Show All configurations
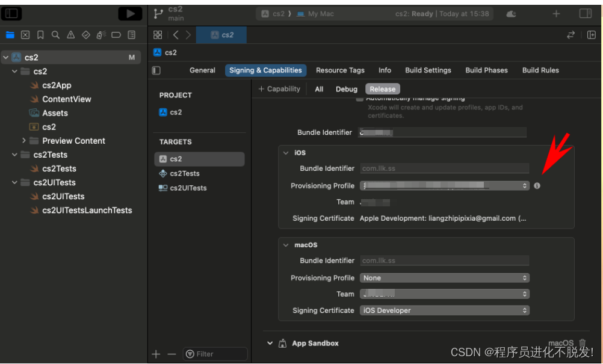 (319, 89)
